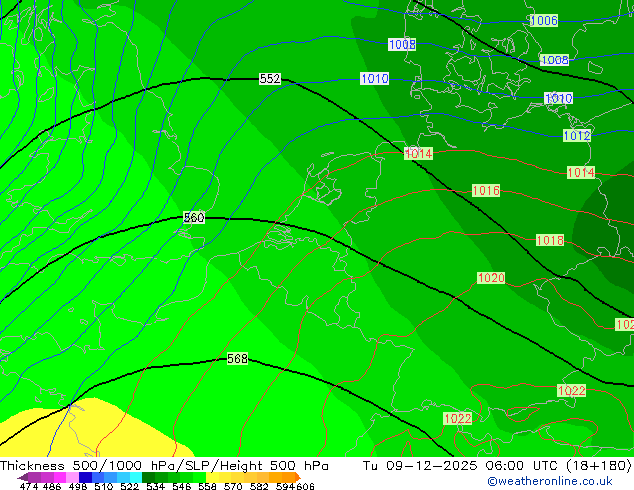The width and height of the screenshot is (634, 490).
Task: Pick the light pink legend color swatch
Action: tap(72, 477)
